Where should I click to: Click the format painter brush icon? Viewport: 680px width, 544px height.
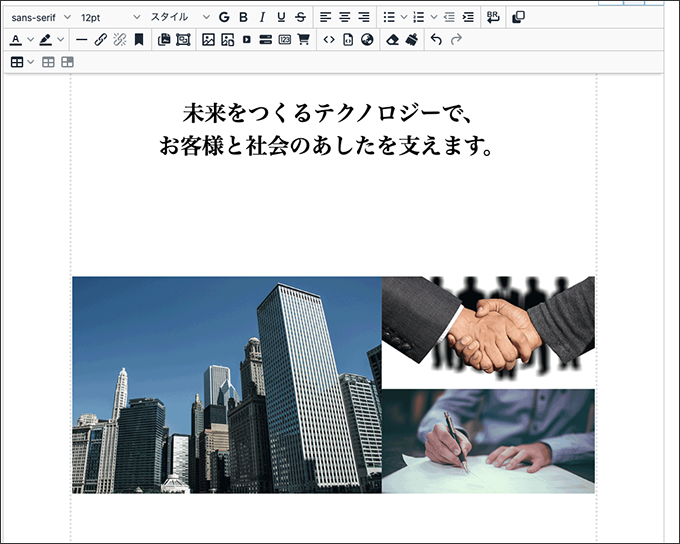coord(412,40)
